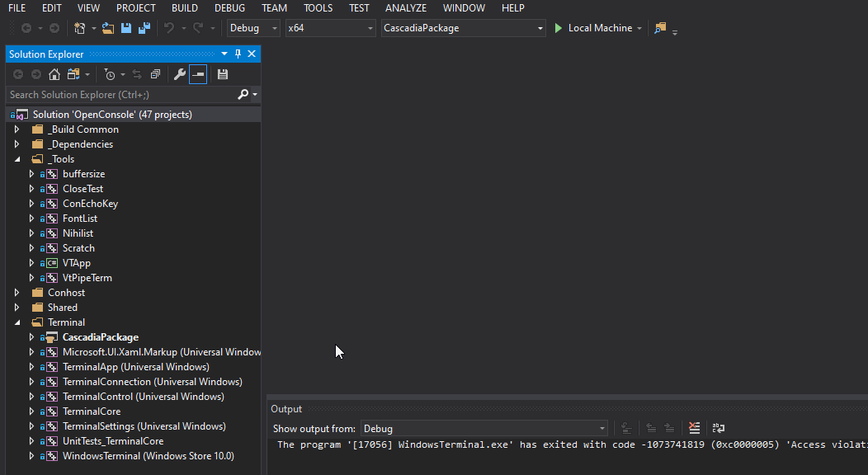Screen dimensions: 868x475
Task: Click Solution Explorer Home icon
Action: (x=54, y=74)
